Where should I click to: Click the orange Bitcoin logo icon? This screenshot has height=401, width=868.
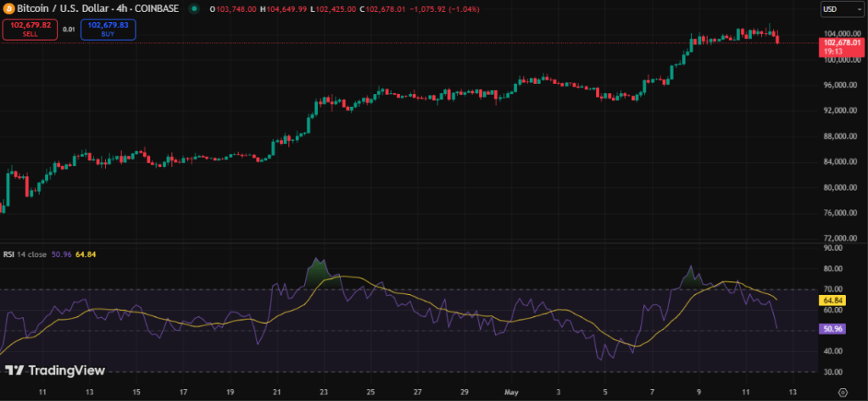[8, 9]
